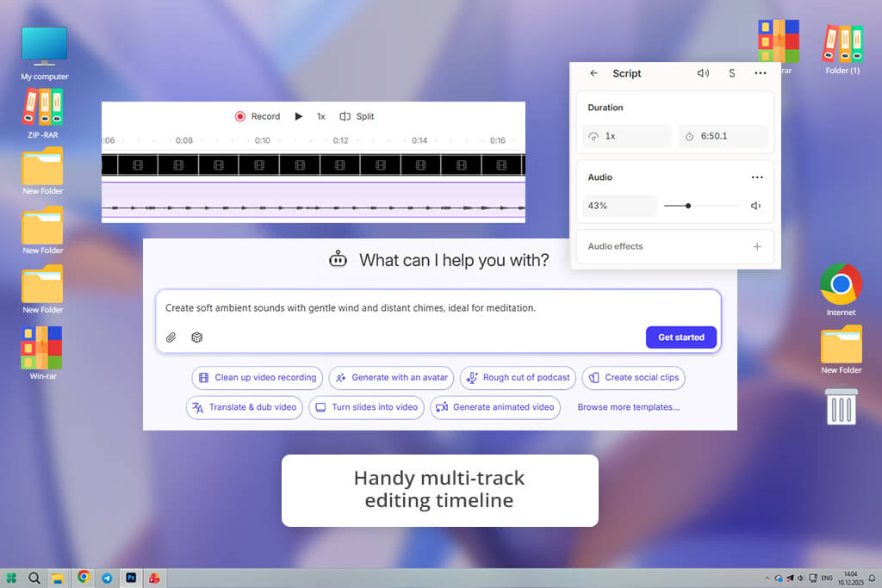Viewport: 882px width, 588px height.
Task: Start recording with the Record button
Action: click(257, 116)
